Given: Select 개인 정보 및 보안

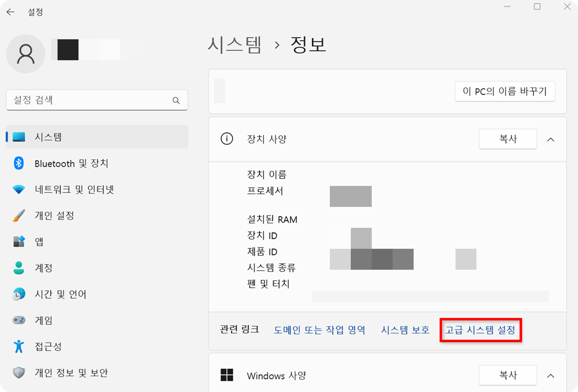Looking at the screenshot, I should pos(97,373).
